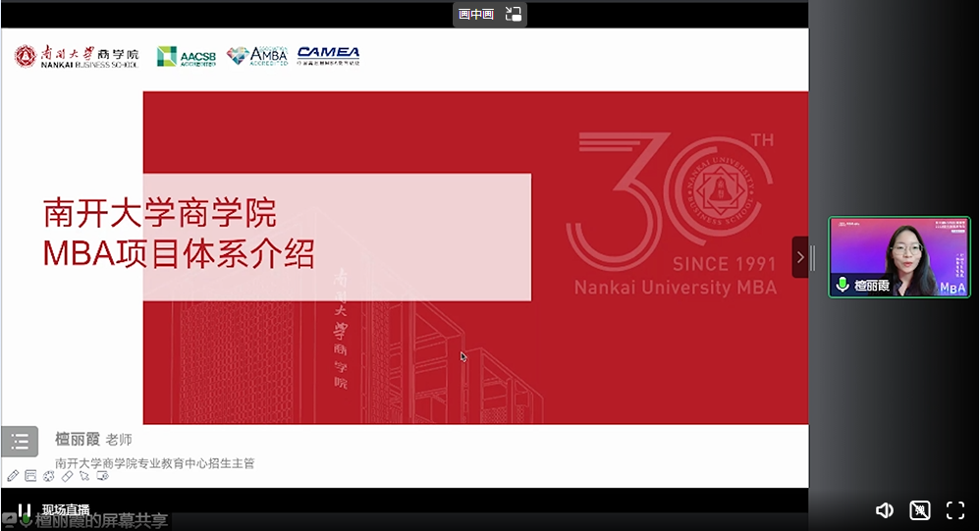The image size is (980, 531).
Task: Click the speaker video thumbnail
Action: pos(899,257)
